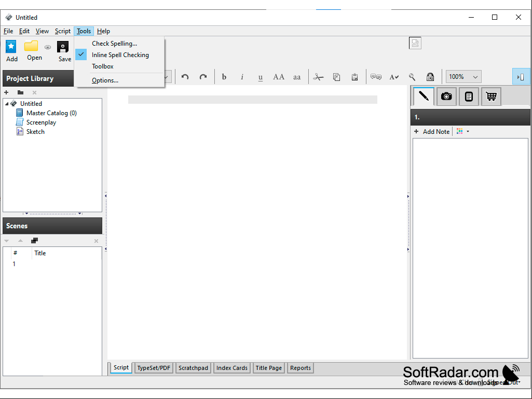This screenshot has width=532, height=399.
Task: Choose Toolbox from Tools menu
Action: 102,66
